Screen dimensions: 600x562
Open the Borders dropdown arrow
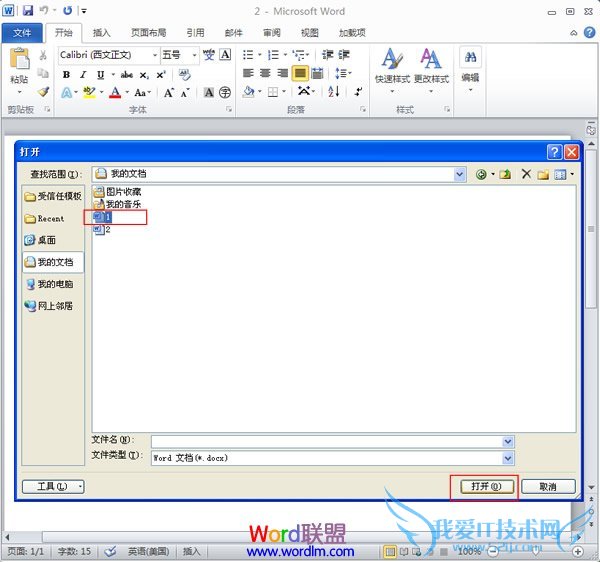pos(284,92)
